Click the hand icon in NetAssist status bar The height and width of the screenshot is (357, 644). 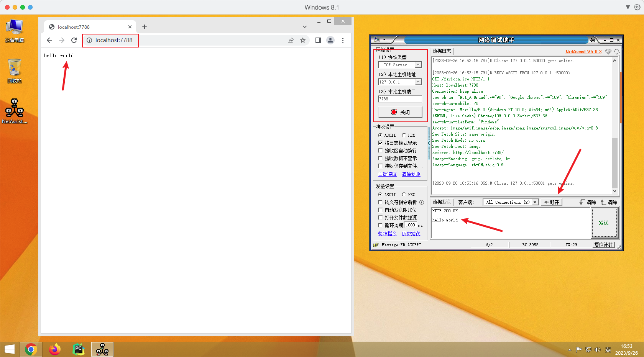pyautogui.click(x=376, y=245)
